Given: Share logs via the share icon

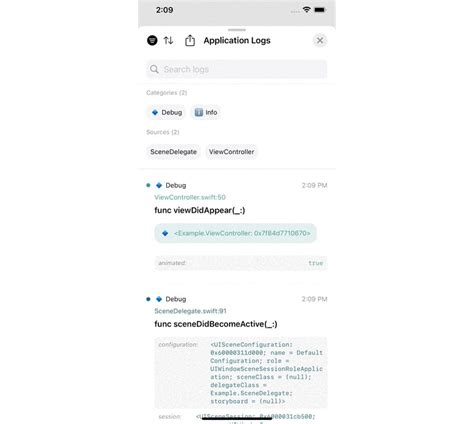Looking at the screenshot, I should 190,40.
